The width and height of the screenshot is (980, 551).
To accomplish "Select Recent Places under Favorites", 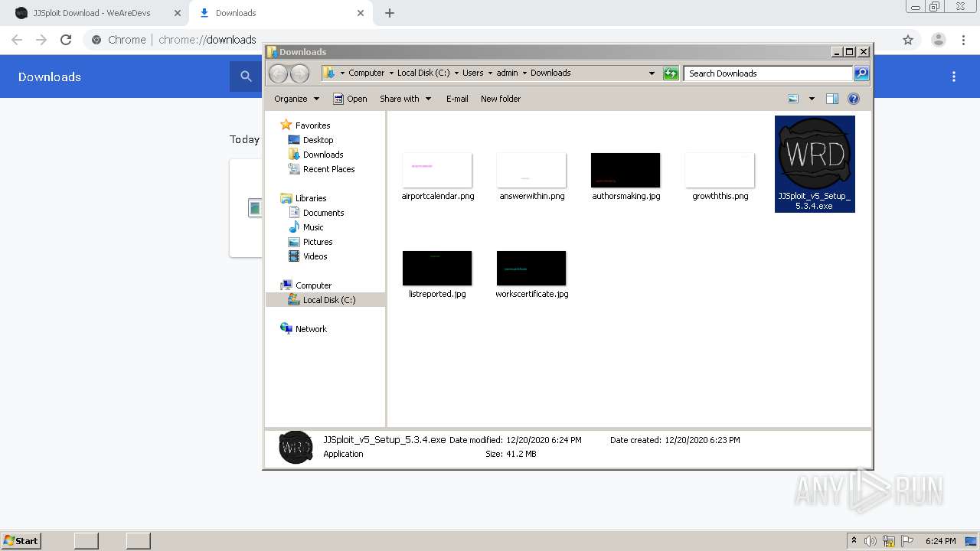I will pyautogui.click(x=321, y=169).
